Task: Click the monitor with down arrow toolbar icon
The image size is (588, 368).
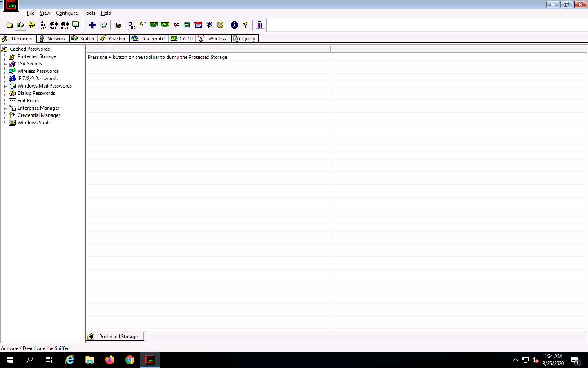Action: click(x=76, y=25)
